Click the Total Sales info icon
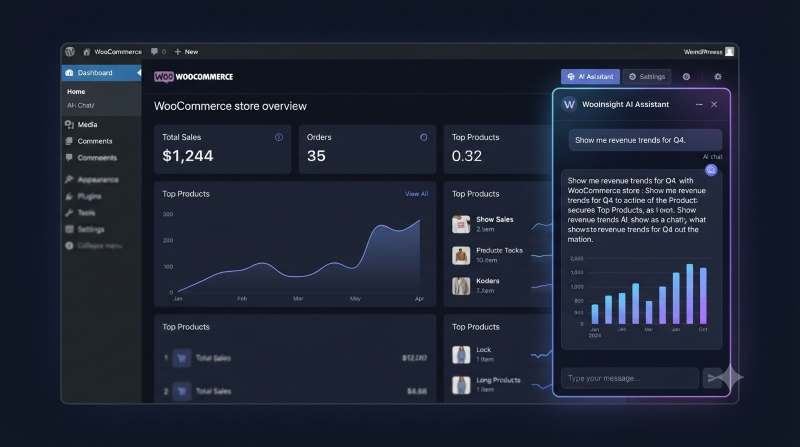 point(279,137)
